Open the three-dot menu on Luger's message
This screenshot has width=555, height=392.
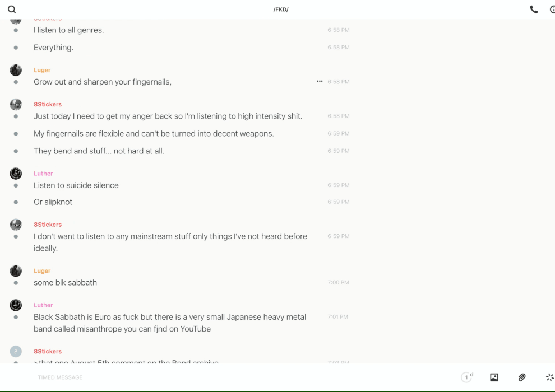[320, 81]
